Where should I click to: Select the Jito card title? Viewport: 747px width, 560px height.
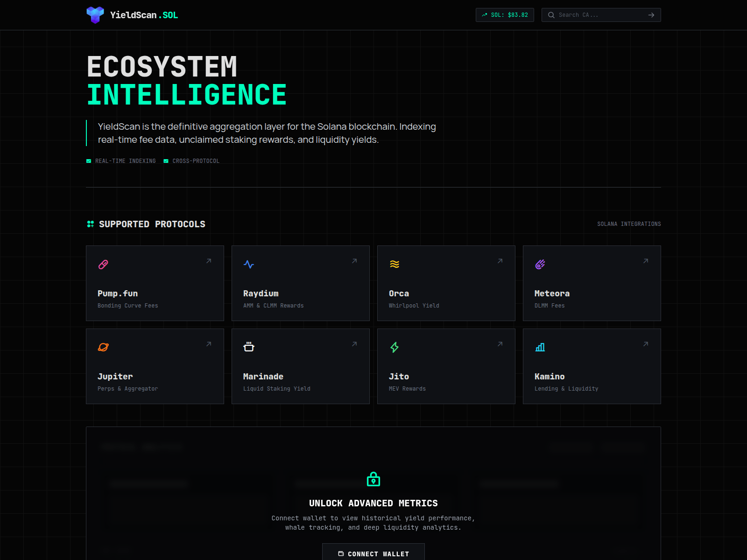(x=399, y=377)
